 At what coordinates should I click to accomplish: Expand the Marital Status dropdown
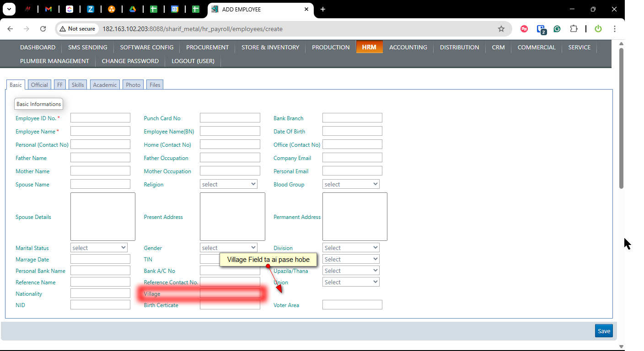coord(99,248)
